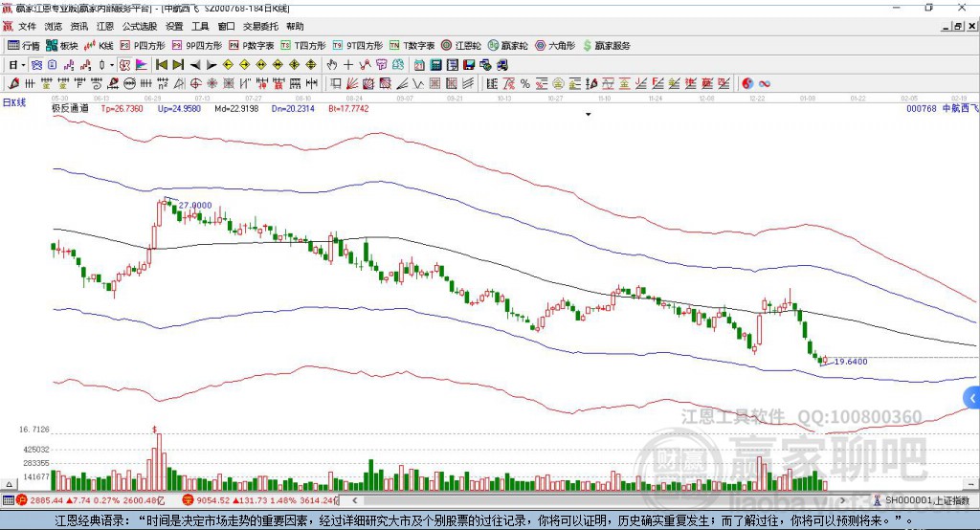Screen dimensions: 980x530
Task: Open the calculator icon
Action: [435, 65]
